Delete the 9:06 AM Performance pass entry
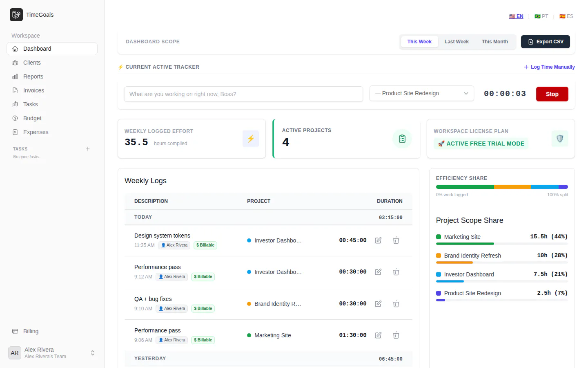The image size is (588, 368). [x=396, y=335]
